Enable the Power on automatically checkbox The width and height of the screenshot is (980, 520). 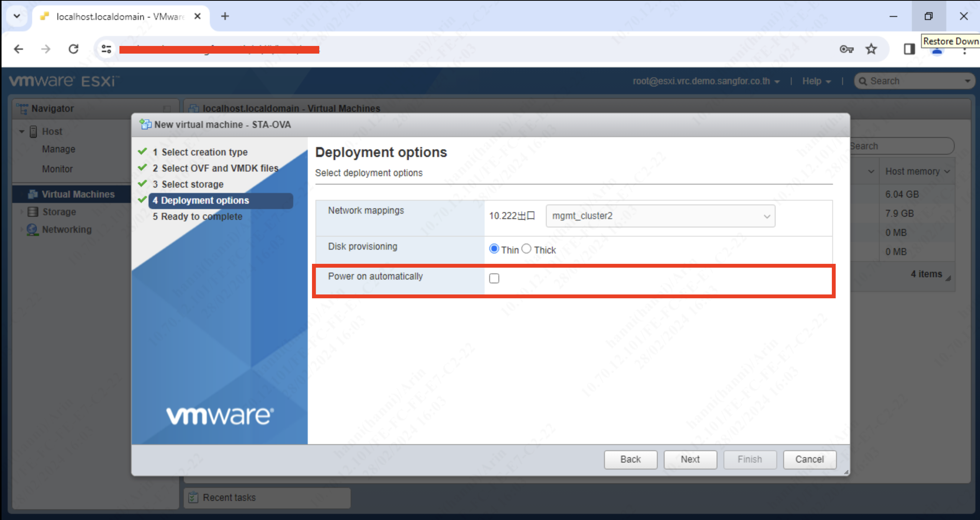click(494, 278)
